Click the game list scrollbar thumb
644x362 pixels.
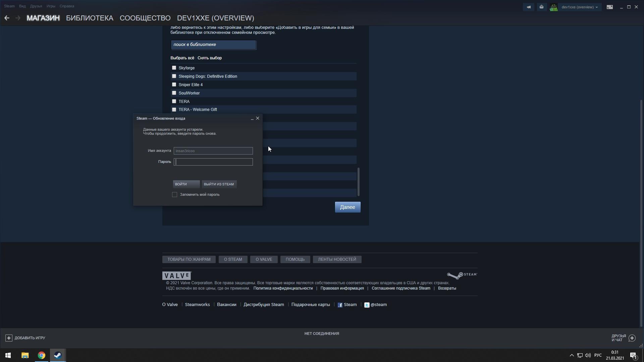359,182
